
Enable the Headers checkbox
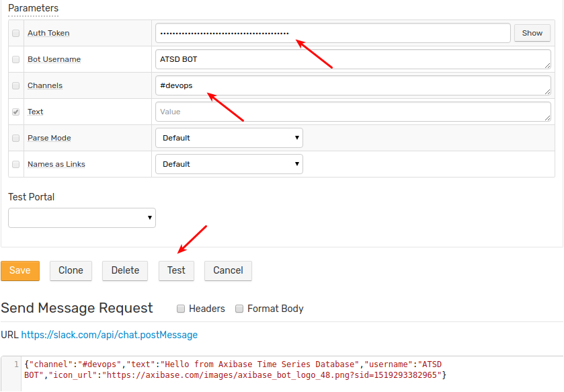[181, 309]
